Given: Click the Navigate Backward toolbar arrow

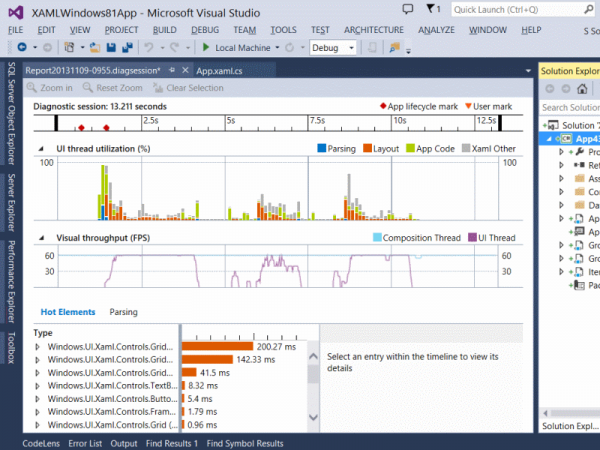Looking at the screenshot, I should pos(22,47).
